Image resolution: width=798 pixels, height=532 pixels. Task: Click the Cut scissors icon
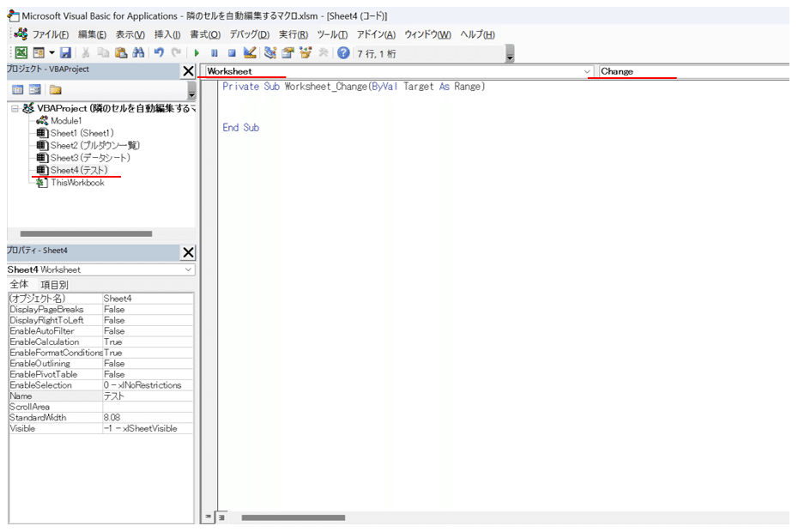(x=86, y=52)
